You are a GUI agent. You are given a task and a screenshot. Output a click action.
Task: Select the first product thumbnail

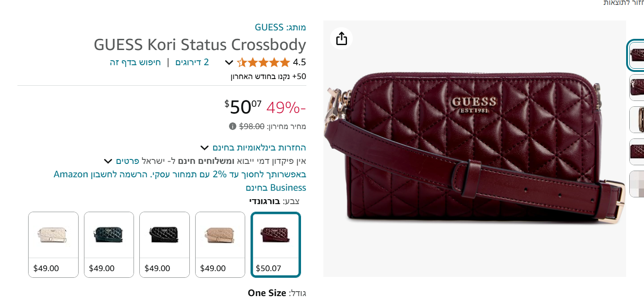(637, 55)
